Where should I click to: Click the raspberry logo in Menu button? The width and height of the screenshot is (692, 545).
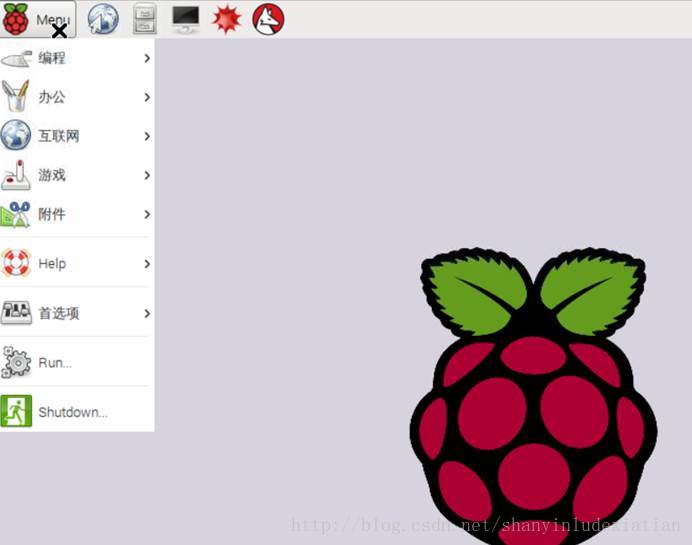[x=15, y=19]
